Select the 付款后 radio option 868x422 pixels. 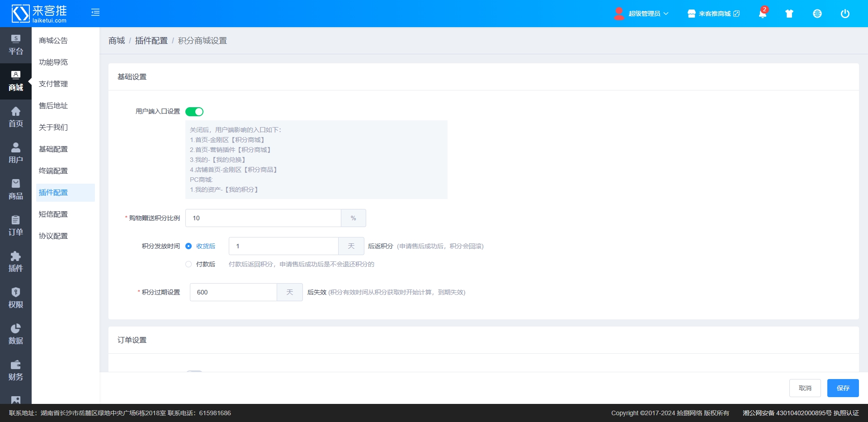(x=189, y=264)
